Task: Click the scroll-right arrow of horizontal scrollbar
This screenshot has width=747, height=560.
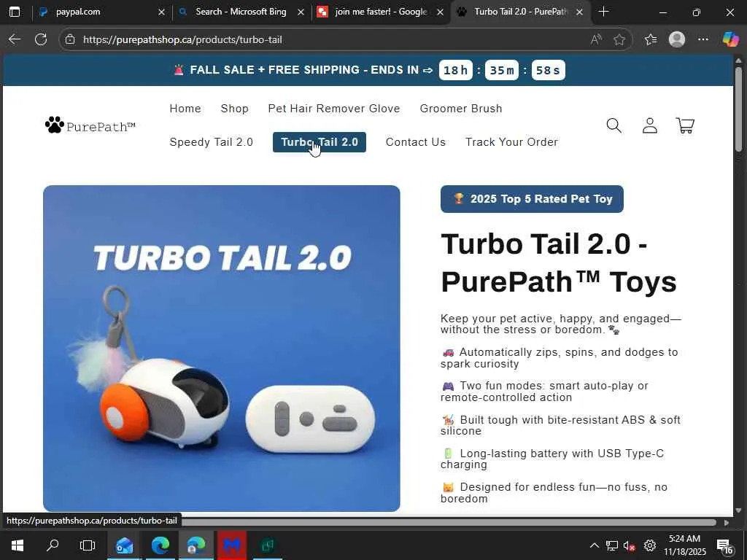Action: (x=727, y=522)
